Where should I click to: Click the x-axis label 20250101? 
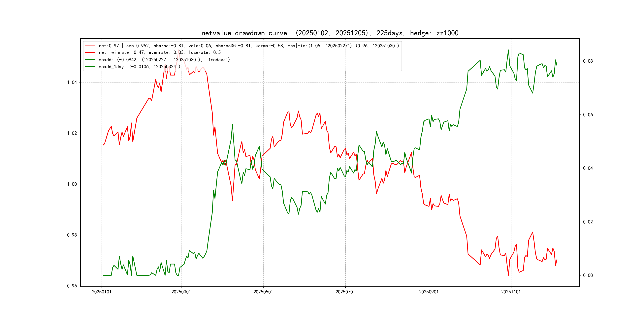pos(102,292)
